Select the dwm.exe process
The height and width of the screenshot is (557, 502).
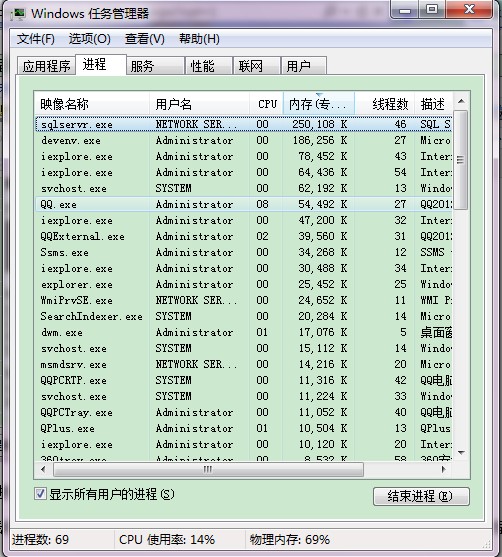244,332
